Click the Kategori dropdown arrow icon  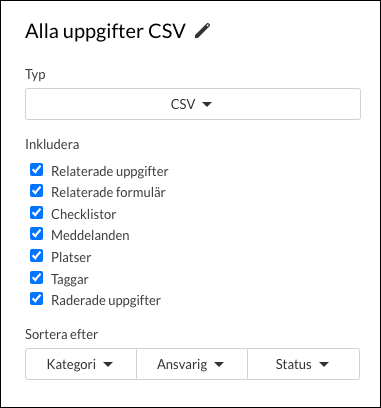[x=108, y=364]
